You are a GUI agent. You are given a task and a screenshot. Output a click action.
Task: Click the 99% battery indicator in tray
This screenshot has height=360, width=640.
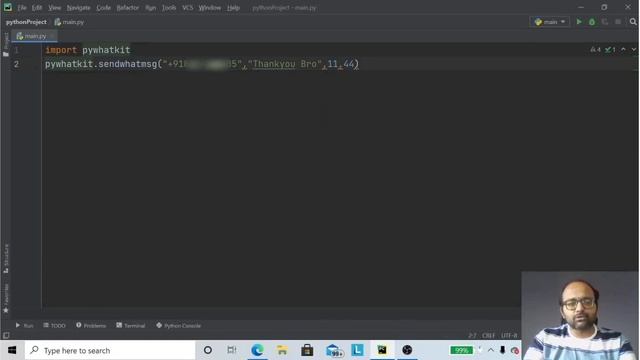tap(461, 350)
